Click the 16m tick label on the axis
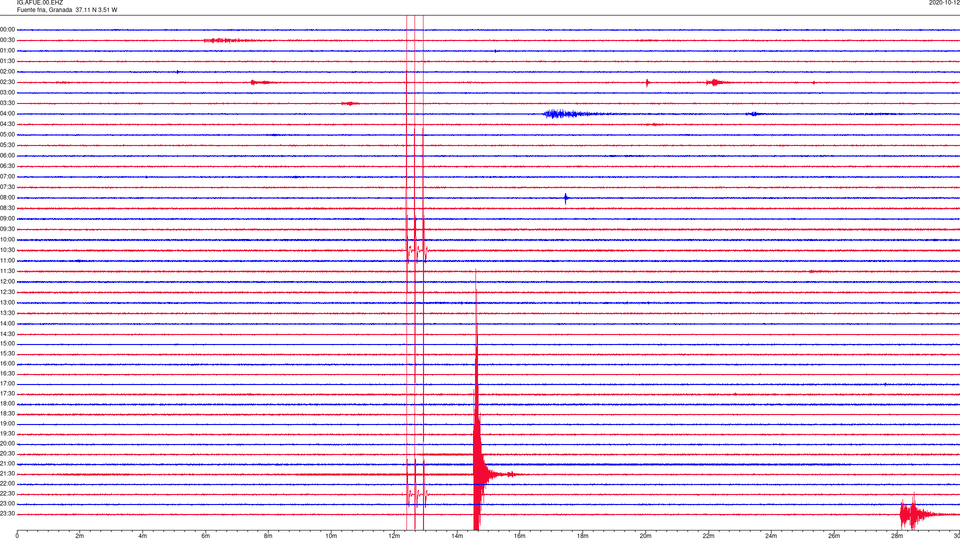 pos(520,536)
